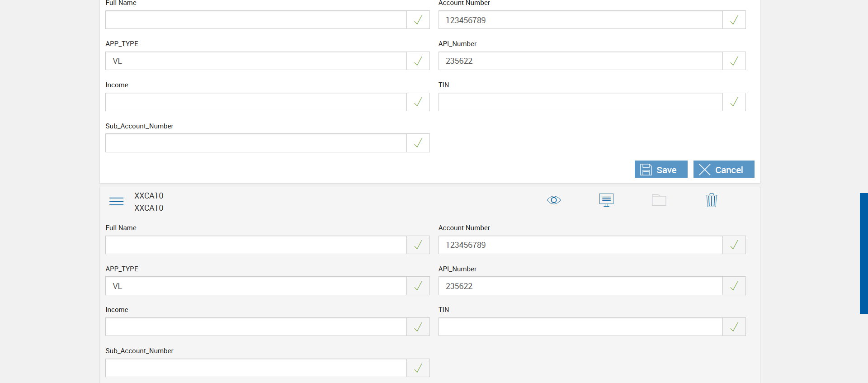Click into the lower TIN input field

(580, 327)
